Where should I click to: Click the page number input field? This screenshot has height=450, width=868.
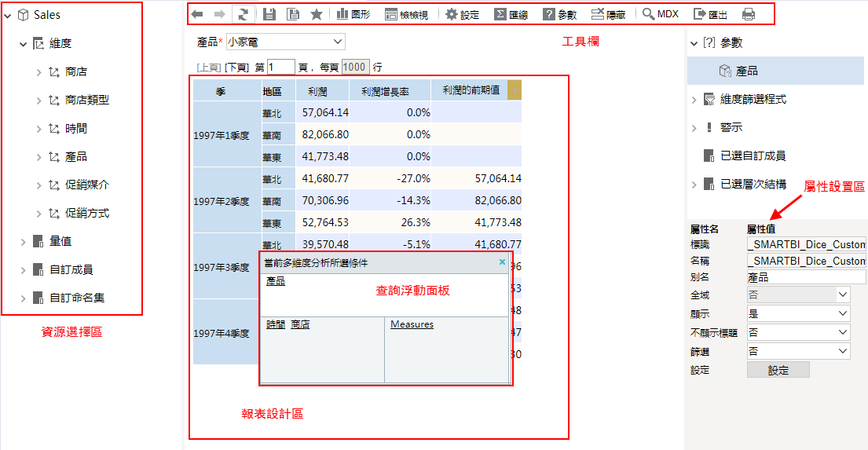click(x=280, y=68)
